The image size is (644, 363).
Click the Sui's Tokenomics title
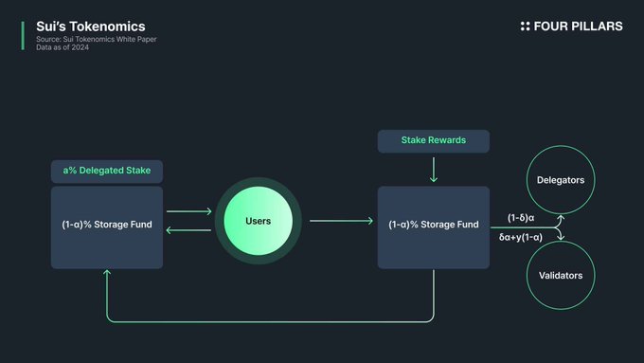91,27
